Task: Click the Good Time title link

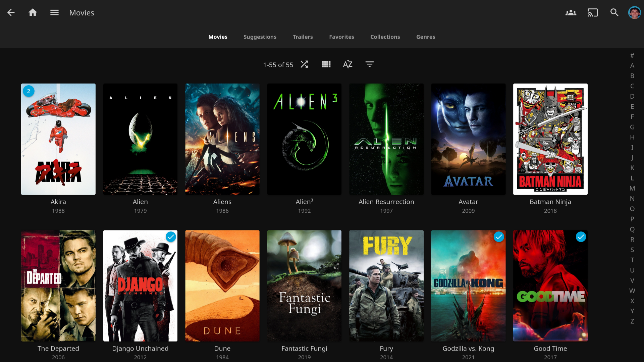Action: point(550,349)
